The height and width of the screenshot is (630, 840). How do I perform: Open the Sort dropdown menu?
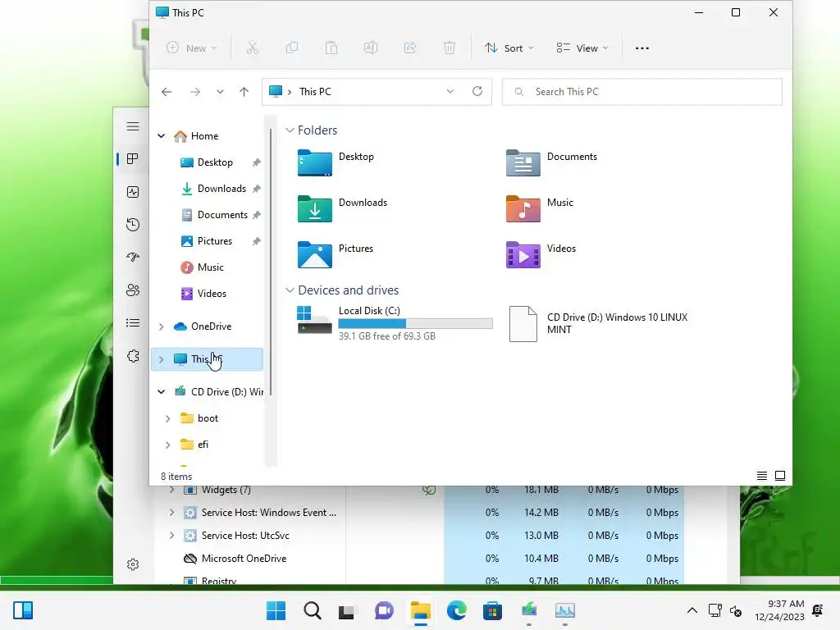[x=509, y=48]
